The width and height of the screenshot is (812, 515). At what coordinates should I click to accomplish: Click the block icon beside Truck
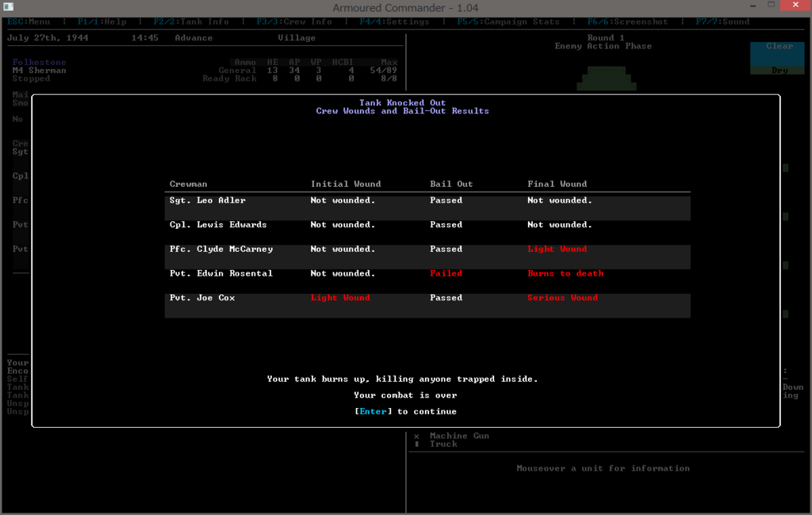(416, 444)
